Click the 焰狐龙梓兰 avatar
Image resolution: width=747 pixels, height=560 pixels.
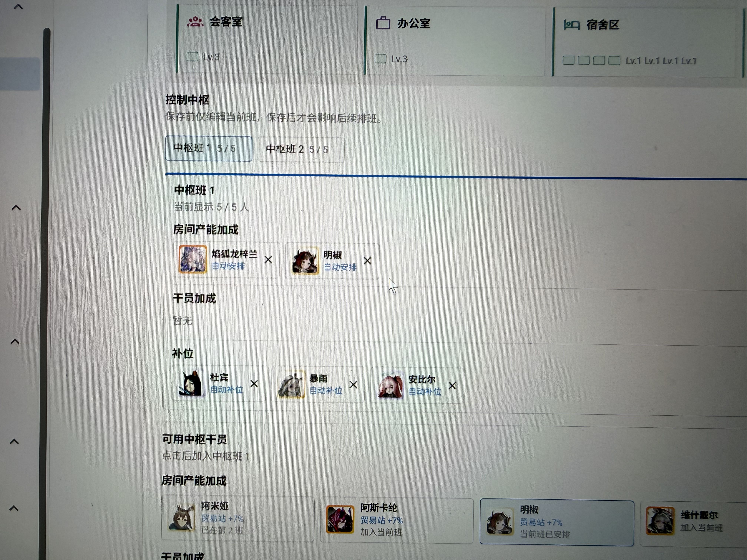tap(192, 259)
